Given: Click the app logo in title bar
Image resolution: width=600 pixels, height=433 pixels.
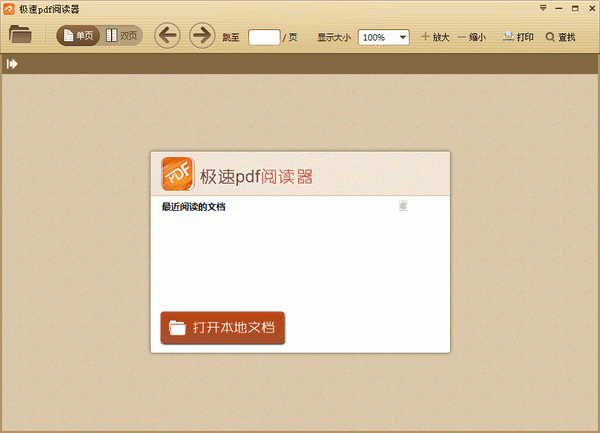Looking at the screenshot, I should 9,9.
